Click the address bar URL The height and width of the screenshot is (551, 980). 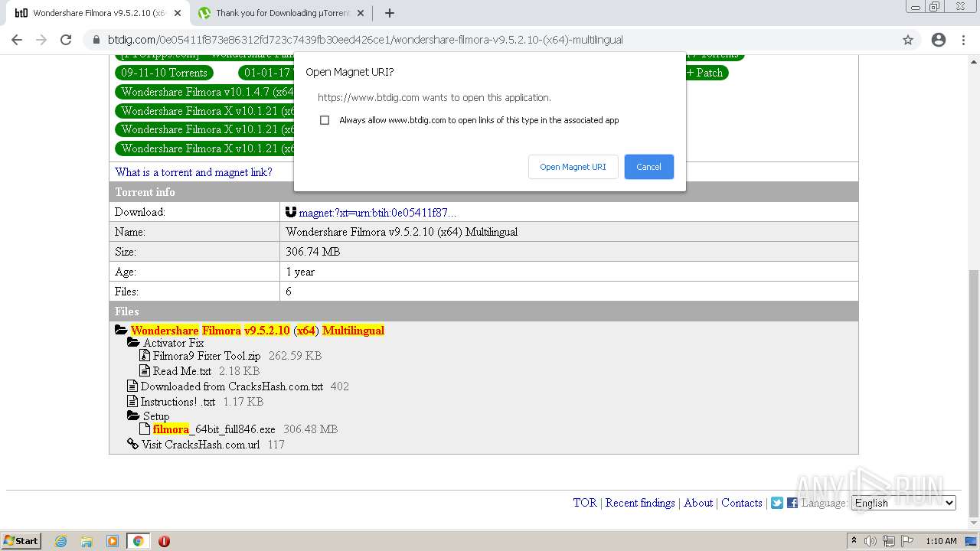[x=365, y=40]
